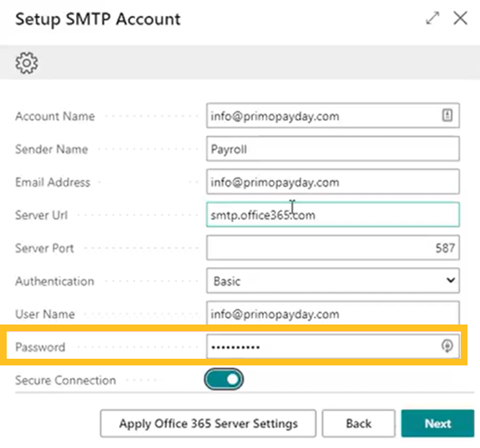Image resolution: width=480 pixels, height=448 pixels.
Task: Click the Setup SMTP Account title
Action: (98, 19)
